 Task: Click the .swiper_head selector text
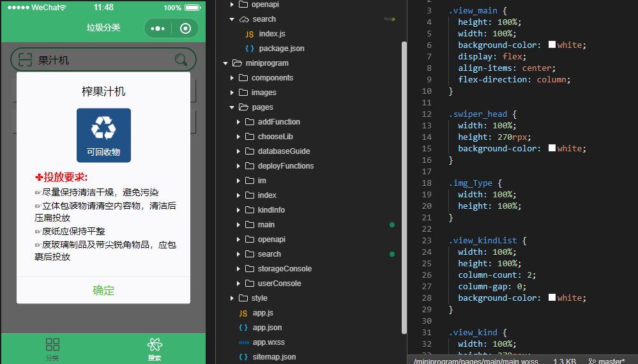point(478,114)
